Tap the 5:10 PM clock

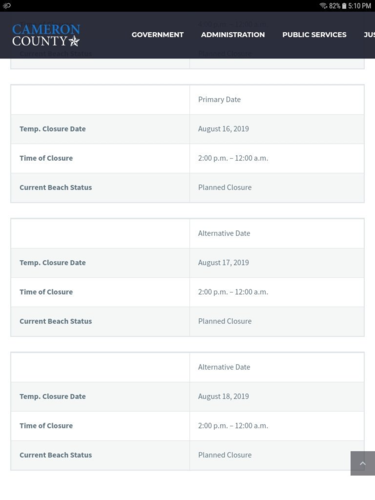[x=360, y=6]
